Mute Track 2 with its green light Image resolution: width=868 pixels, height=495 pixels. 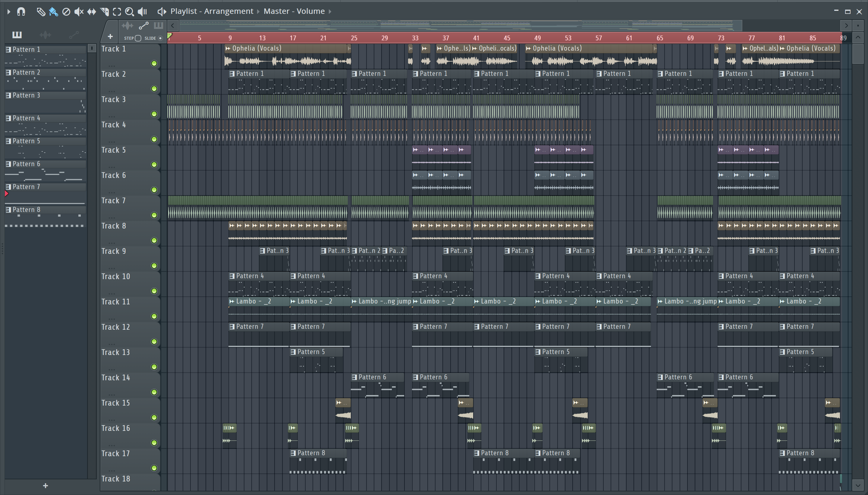(154, 89)
